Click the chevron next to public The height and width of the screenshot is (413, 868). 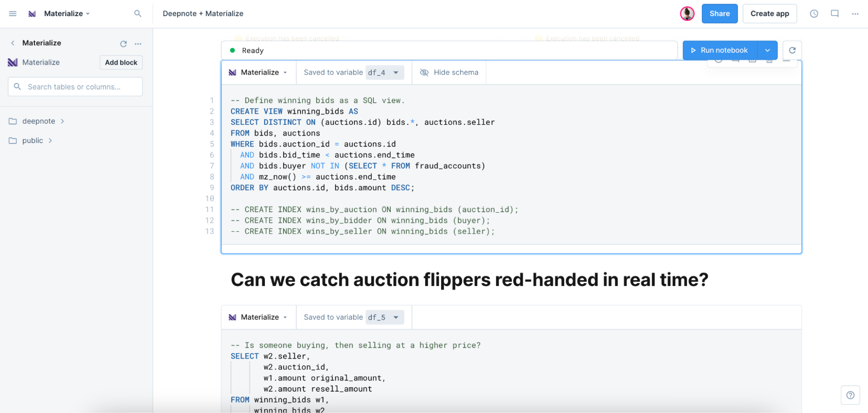(50, 140)
